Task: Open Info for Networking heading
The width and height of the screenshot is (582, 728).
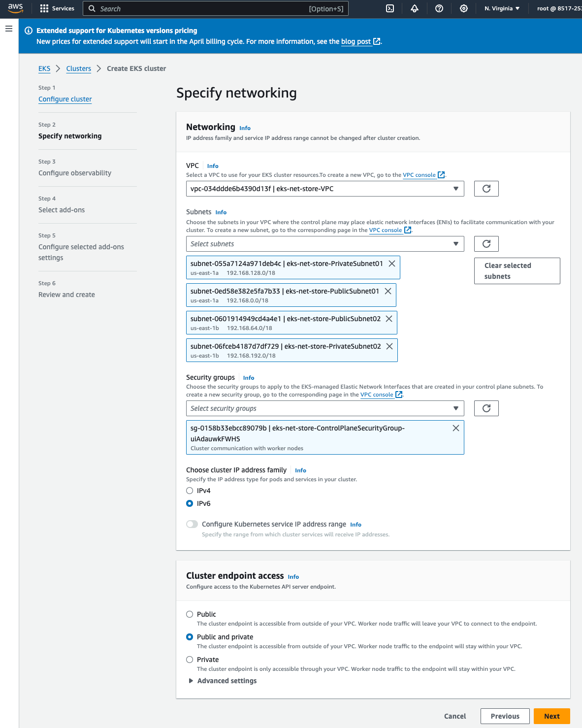Action: (x=245, y=128)
